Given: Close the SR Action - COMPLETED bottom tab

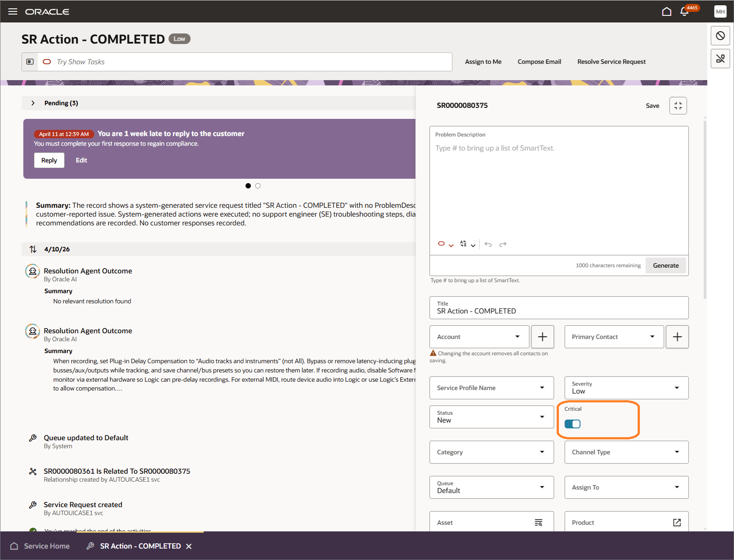Looking at the screenshot, I should pos(189,546).
